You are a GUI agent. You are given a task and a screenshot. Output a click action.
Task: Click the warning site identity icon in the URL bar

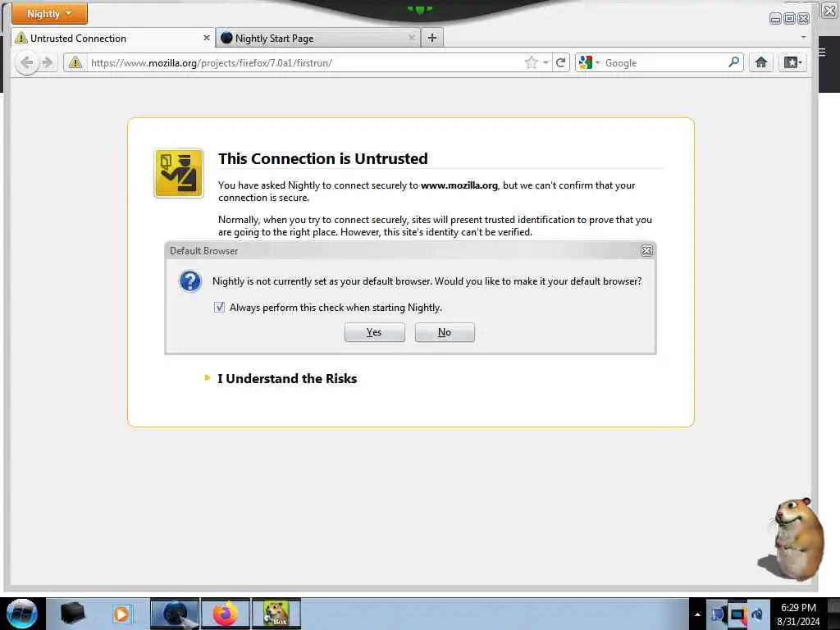click(75, 62)
